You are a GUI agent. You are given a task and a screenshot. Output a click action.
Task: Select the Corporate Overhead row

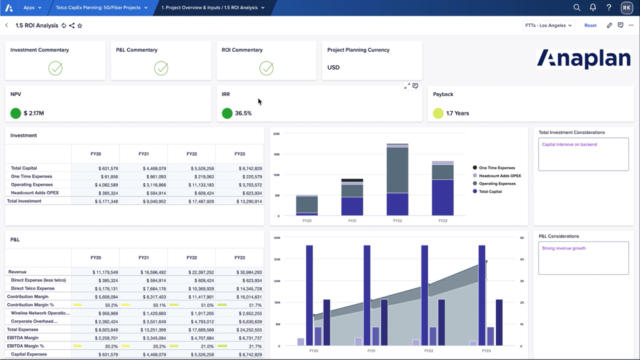[x=135, y=321]
